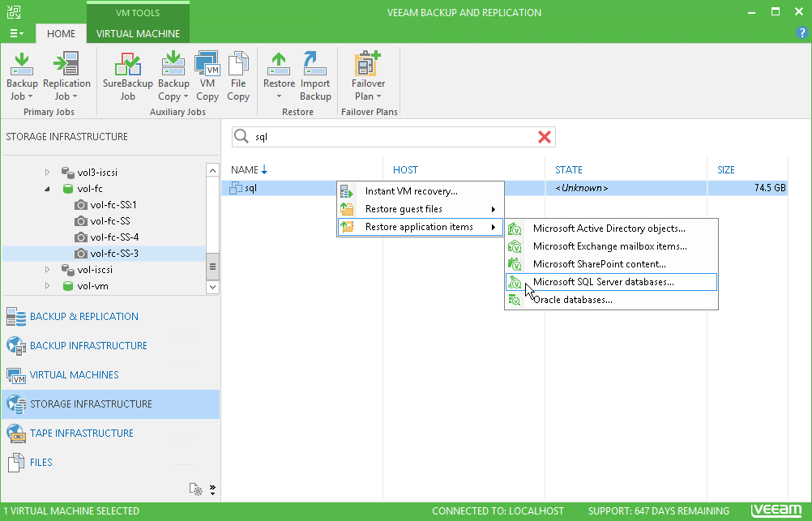Click the Veeam app icon in title bar
This screenshot has width=812, height=521.
pos(14,12)
